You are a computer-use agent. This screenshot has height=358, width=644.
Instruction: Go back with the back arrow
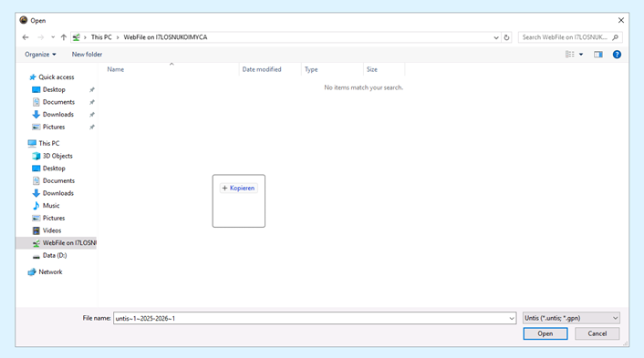[26, 37]
